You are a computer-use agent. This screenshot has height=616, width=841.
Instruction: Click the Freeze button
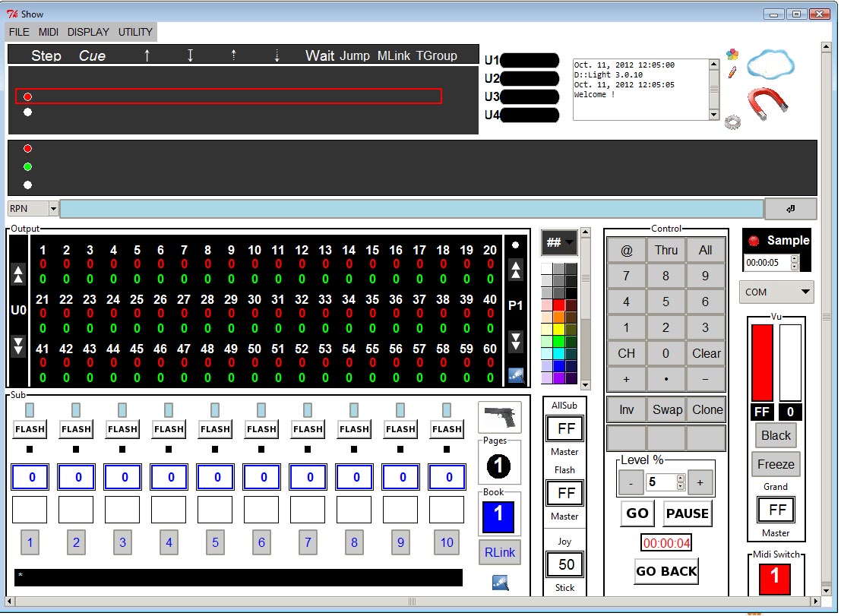(776, 464)
